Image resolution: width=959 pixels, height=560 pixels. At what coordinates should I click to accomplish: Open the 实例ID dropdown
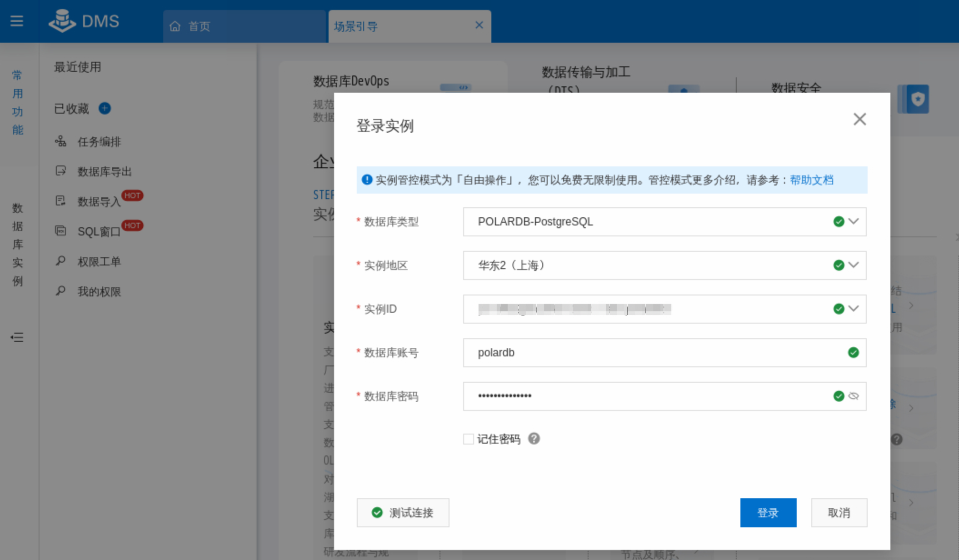(664, 309)
